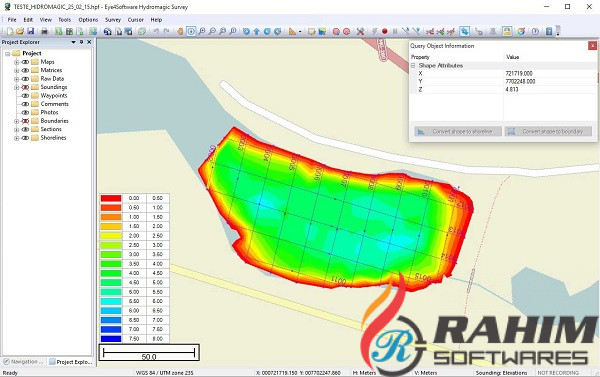Click the cyan 5.50–6.00 legend swatch
Screen dimensions: 600x377
[x=111, y=301]
